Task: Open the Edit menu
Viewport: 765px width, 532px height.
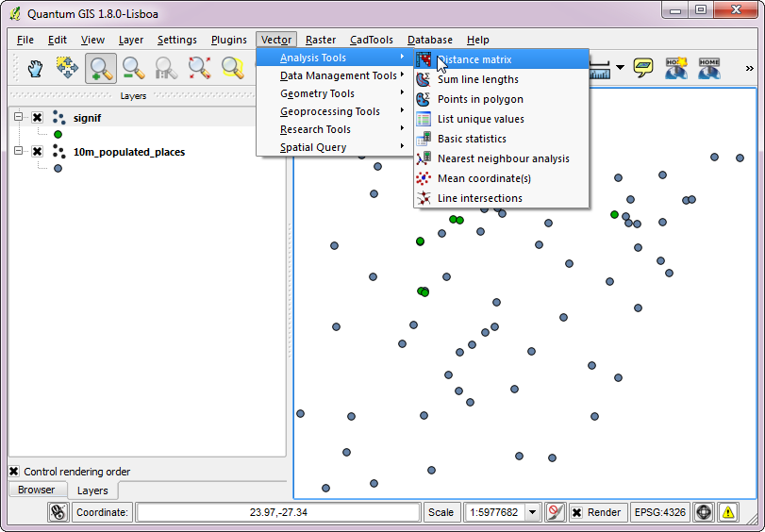Action: 58,40
